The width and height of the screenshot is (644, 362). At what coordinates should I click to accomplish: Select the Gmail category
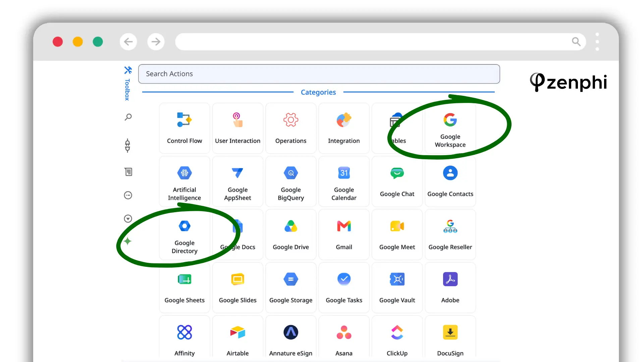click(344, 235)
